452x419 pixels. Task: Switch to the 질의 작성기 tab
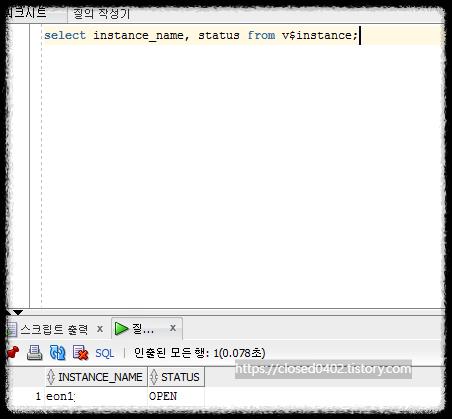(101, 14)
